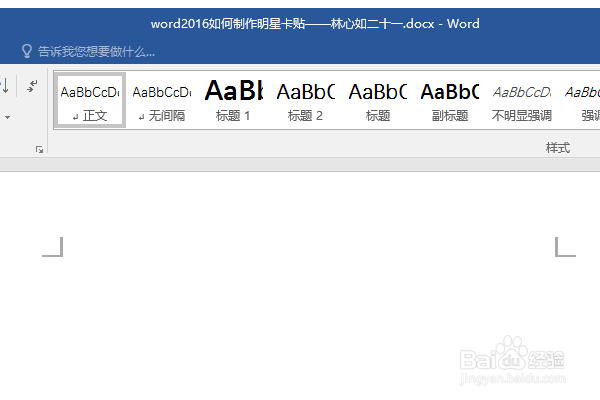This screenshot has width=600, height=400.
Task: Open the paragraph settings dialog launcher
Action: 39,149
